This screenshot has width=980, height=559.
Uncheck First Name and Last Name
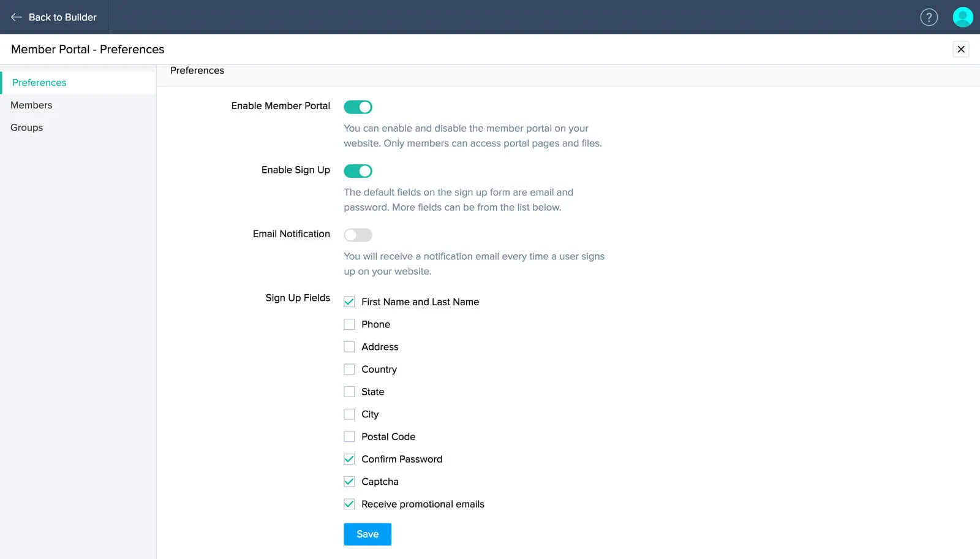[349, 302]
